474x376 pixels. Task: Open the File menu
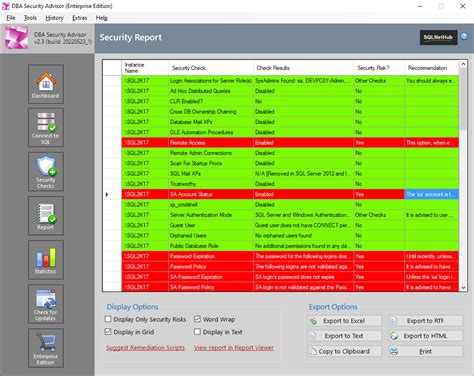11,18
